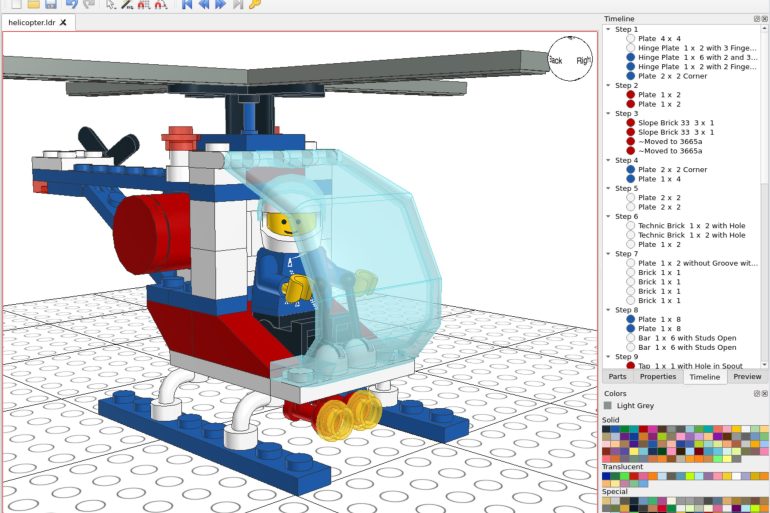This screenshot has width=770, height=513.
Task: Switch to the Properties tab
Action: (x=658, y=377)
